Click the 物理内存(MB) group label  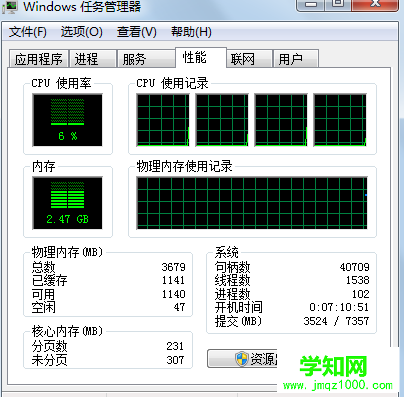pyautogui.click(x=67, y=252)
